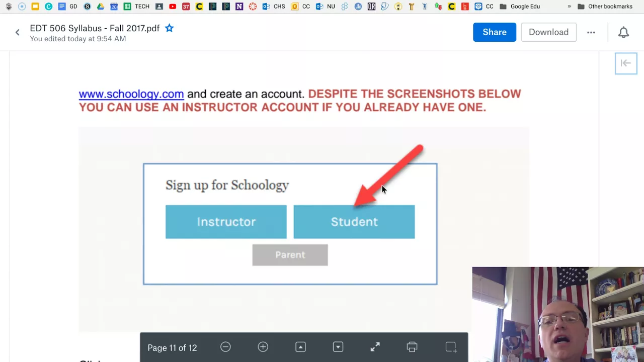Open the YouTube bookmark icon
Viewport: 644px width, 362px height.
pos(173,7)
